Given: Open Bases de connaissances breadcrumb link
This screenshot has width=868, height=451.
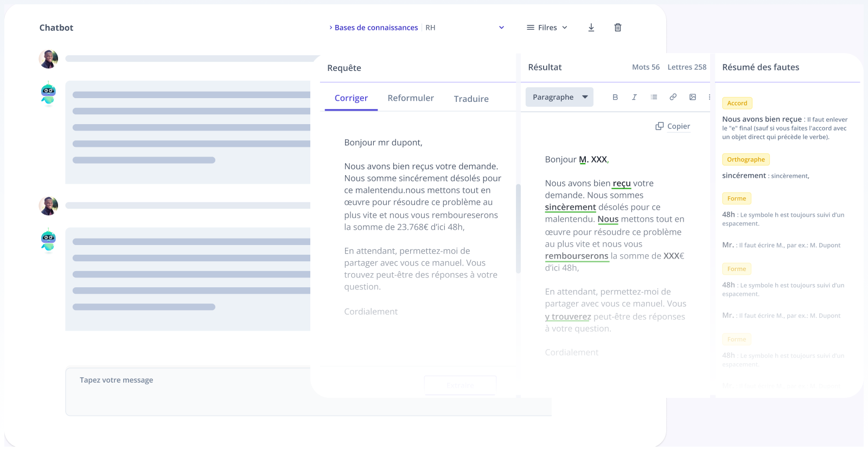Looking at the screenshot, I should (x=375, y=28).
